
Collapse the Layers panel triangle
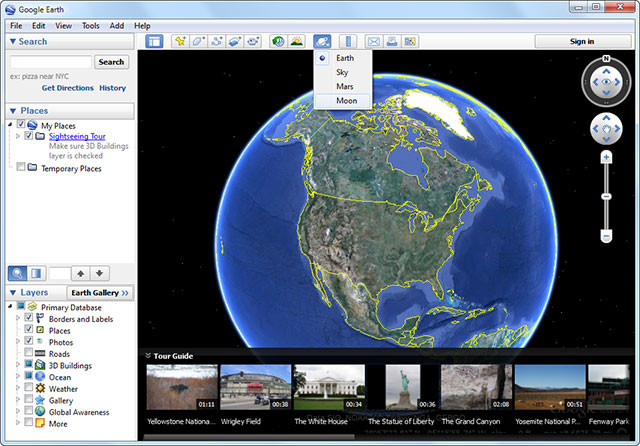13,293
